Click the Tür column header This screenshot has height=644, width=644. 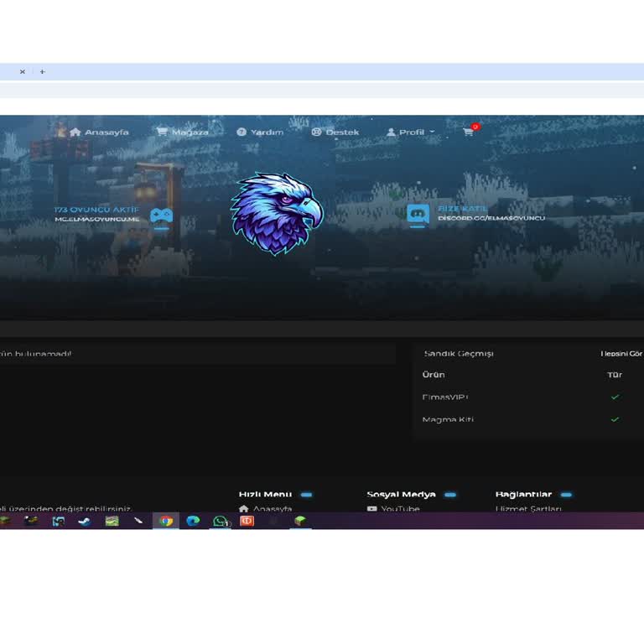point(615,375)
